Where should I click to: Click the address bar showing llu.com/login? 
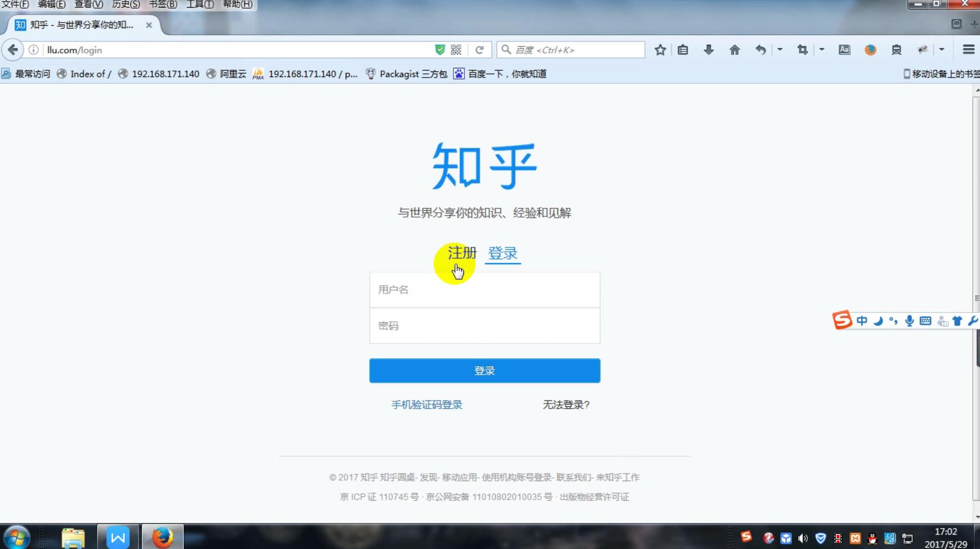pos(236,50)
